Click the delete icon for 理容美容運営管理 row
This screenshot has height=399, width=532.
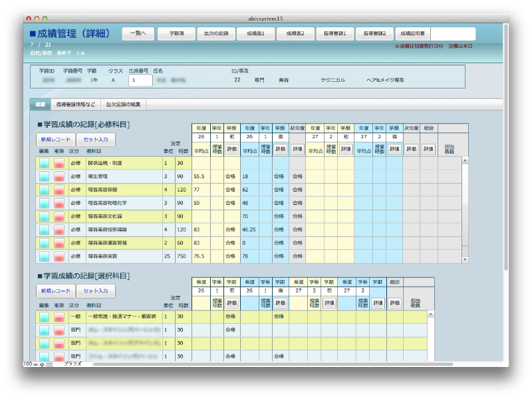tap(60, 243)
